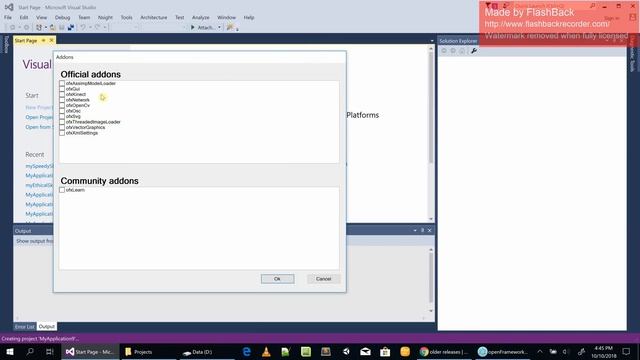Click the Undo toolbar icon

[83, 27]
